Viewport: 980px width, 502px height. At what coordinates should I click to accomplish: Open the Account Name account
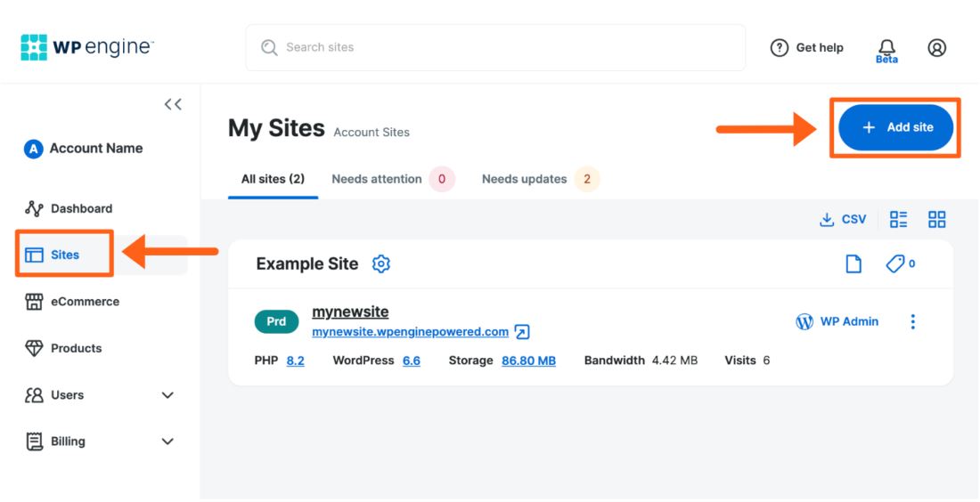click(x=83, y=149)
